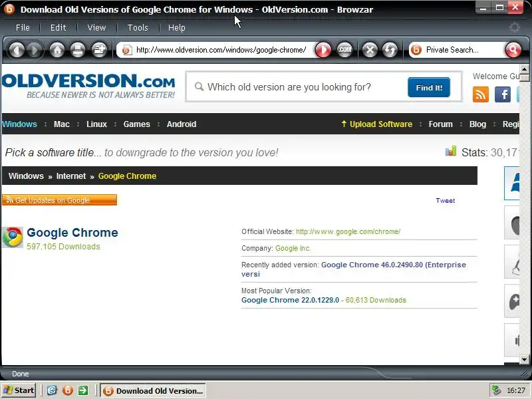Go back with the Browzar back arrow
This screenshot has width=532, height=399.
click(x=16, y=51)
